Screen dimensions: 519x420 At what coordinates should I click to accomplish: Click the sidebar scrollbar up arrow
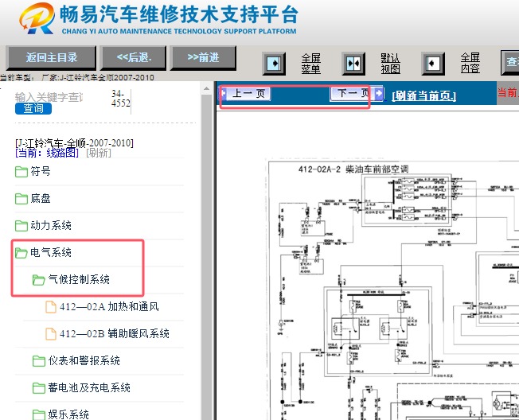[206, 88]
